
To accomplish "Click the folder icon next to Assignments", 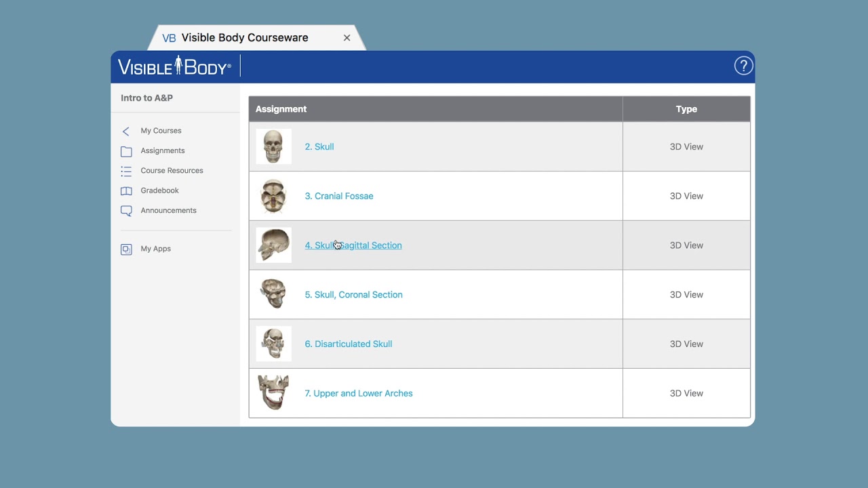I will click(126, 151).
